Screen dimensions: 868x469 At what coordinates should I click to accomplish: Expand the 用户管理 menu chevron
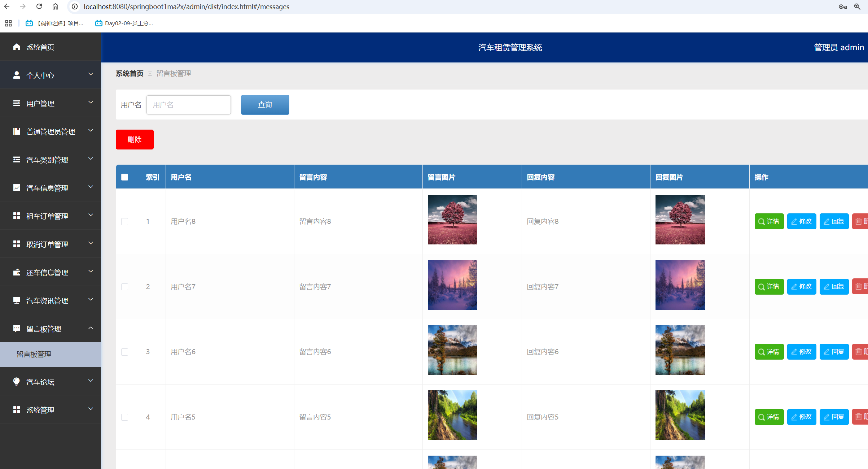tap(91, 102)
